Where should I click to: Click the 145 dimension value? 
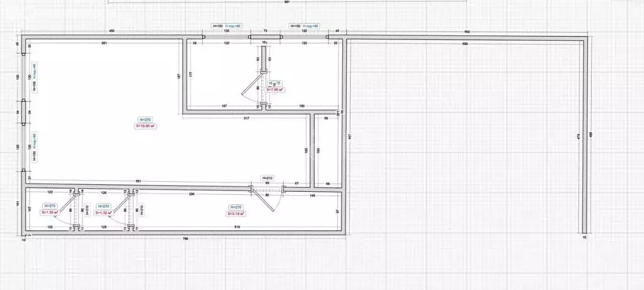[313, 196]
